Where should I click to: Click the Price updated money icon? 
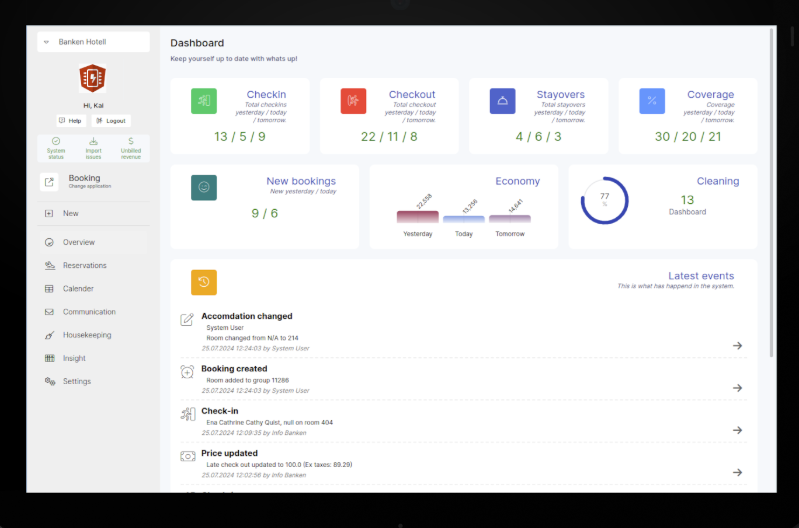[x=188, y=456]
